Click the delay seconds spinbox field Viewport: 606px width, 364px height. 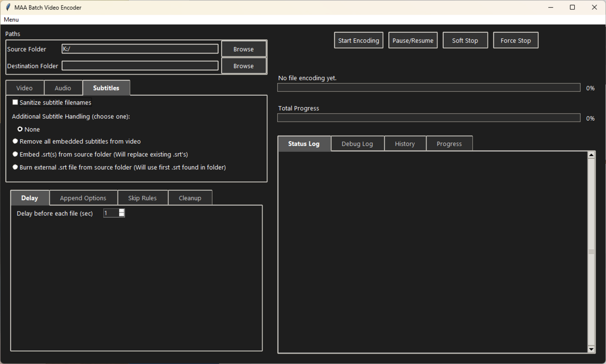click(111, 213)
